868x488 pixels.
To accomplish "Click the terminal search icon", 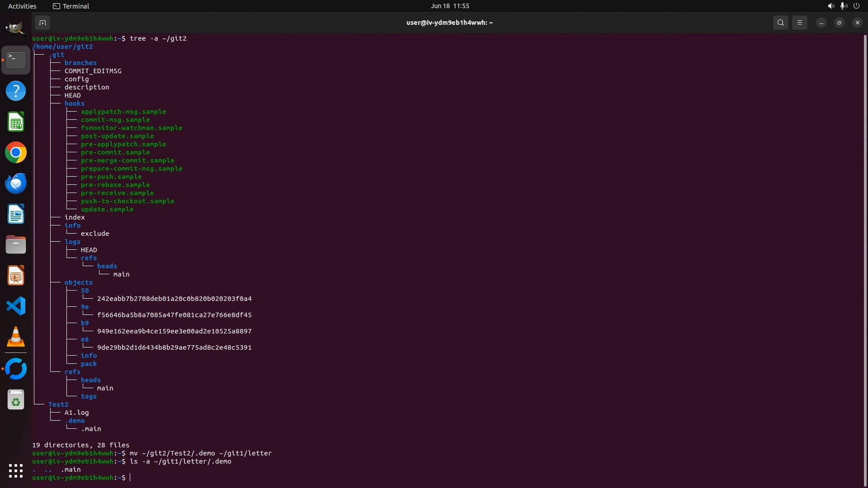I will [x=780, y=23].
